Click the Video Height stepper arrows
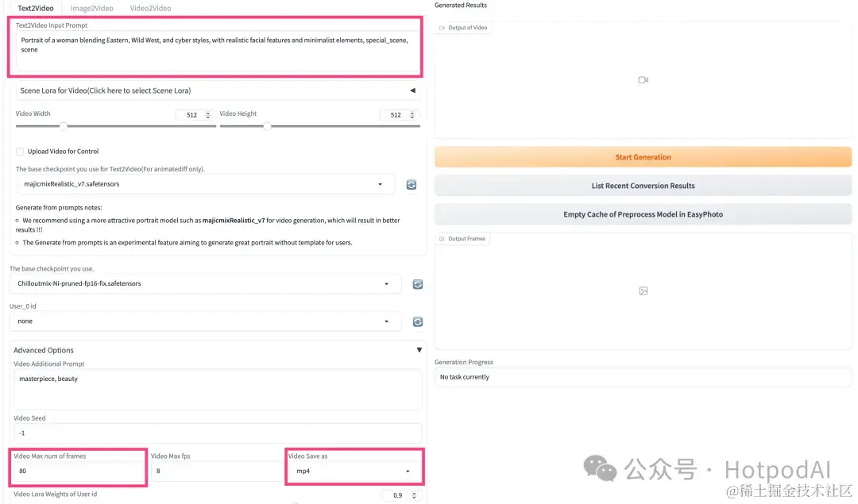 click(x=412, y=115)
